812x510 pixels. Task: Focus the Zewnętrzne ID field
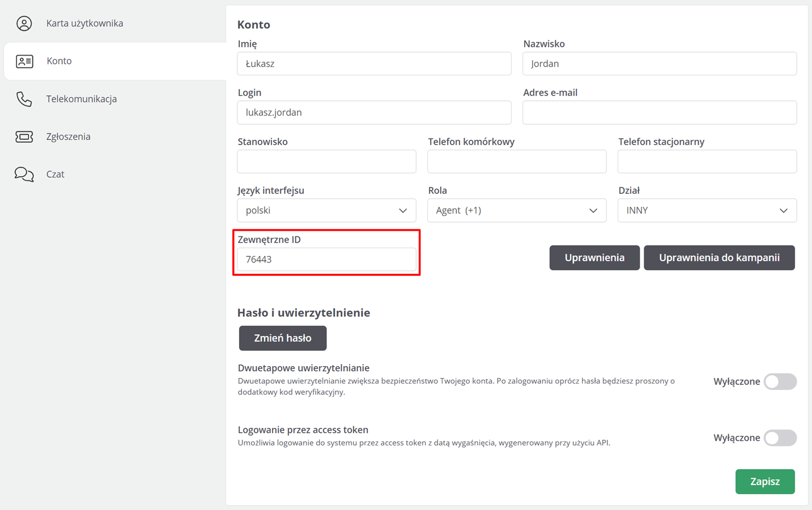coord(326,260)
